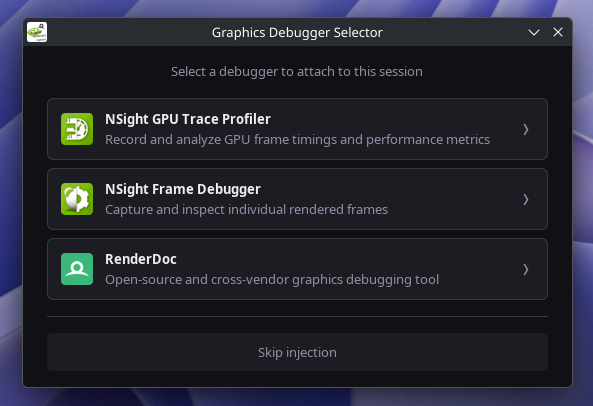Click the NSight GPU Trace Profiler green icon
This screenshot has width=593, height=406.
click(x=77, y=129)
